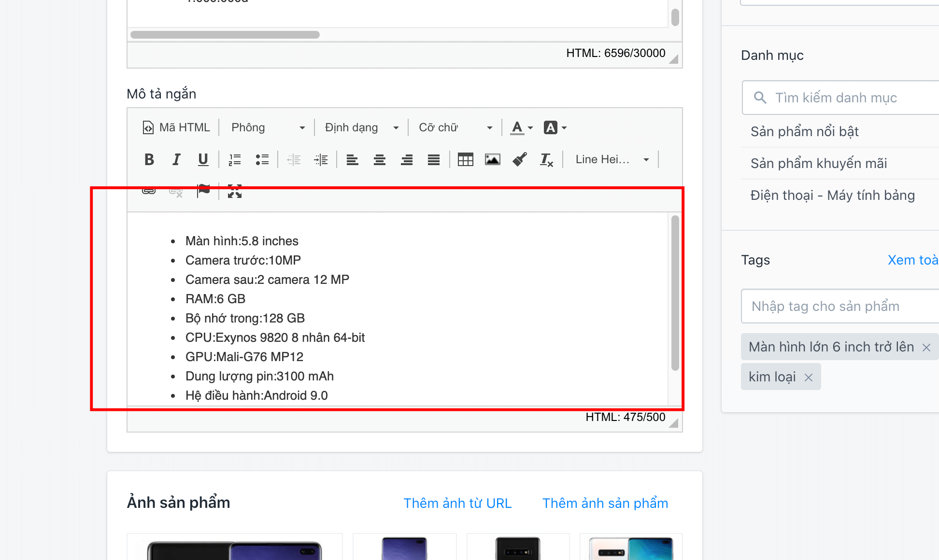This screenshot has height=560, width=939.
Task: Insert a table into description
Action: pyautogui.click(x=466, y=159)
